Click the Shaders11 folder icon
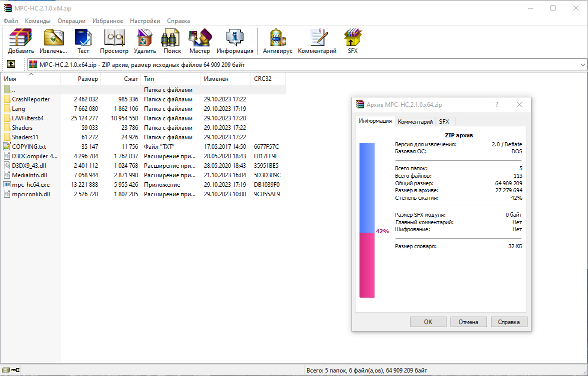Image resolution: width=588 pixels, height=376 pixels. point(7,137)
